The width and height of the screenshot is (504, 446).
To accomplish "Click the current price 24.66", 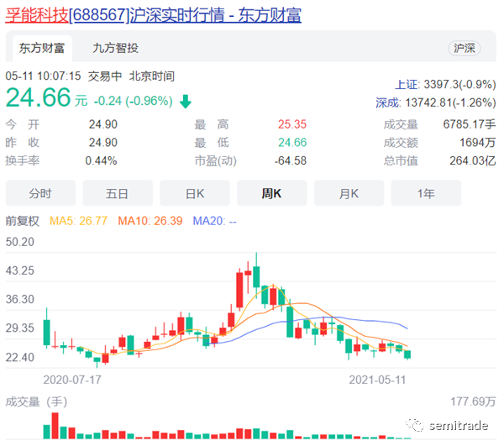I will coord(38,97).
